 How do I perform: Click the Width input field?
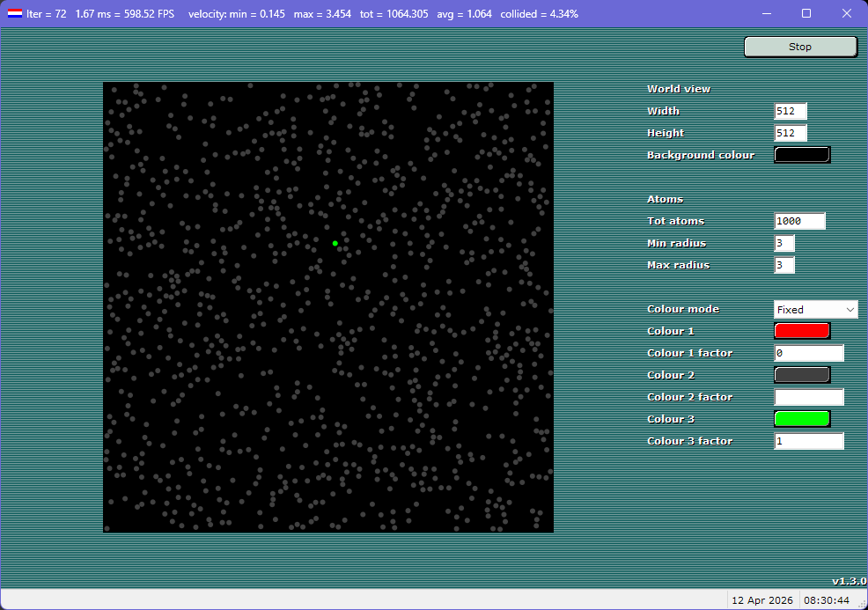coord(790,111)
